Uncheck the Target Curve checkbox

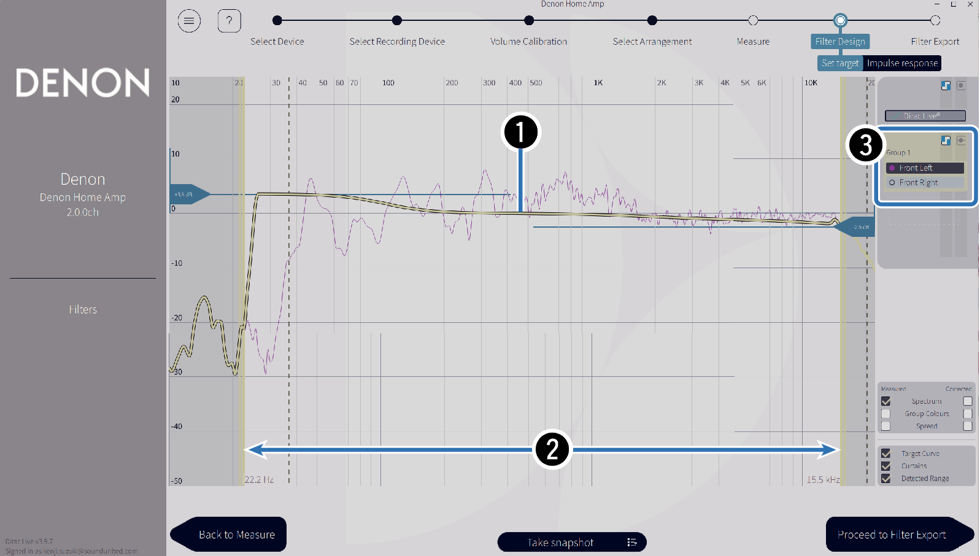(x=885, y=454)
